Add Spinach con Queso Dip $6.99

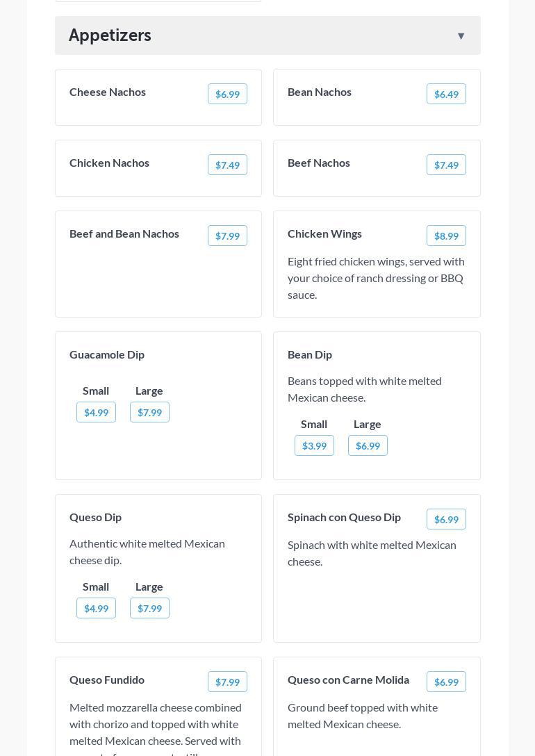[x=446, y=520]
